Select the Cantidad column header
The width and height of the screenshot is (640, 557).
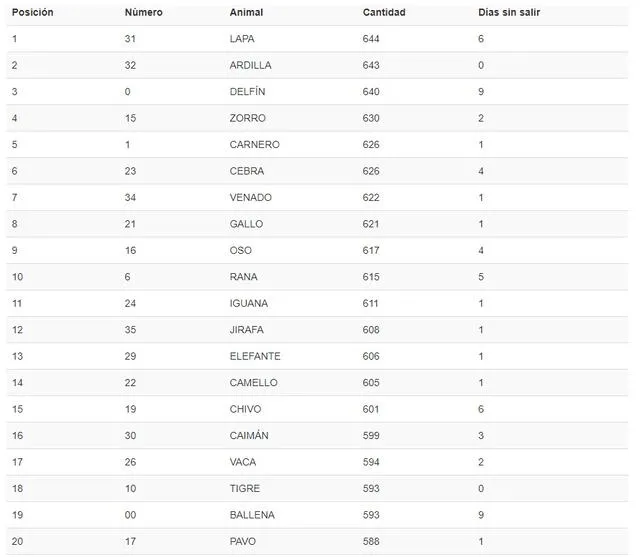(x=384, y=13)
